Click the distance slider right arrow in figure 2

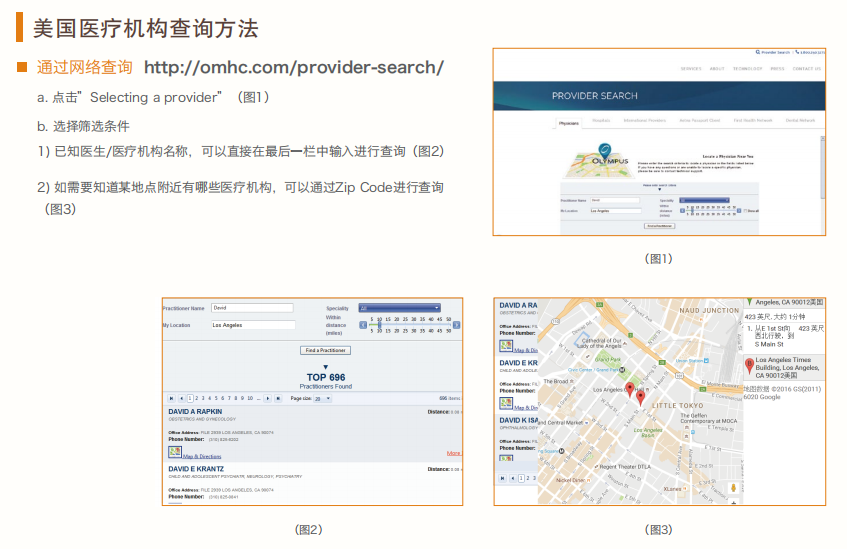[457, 324]
